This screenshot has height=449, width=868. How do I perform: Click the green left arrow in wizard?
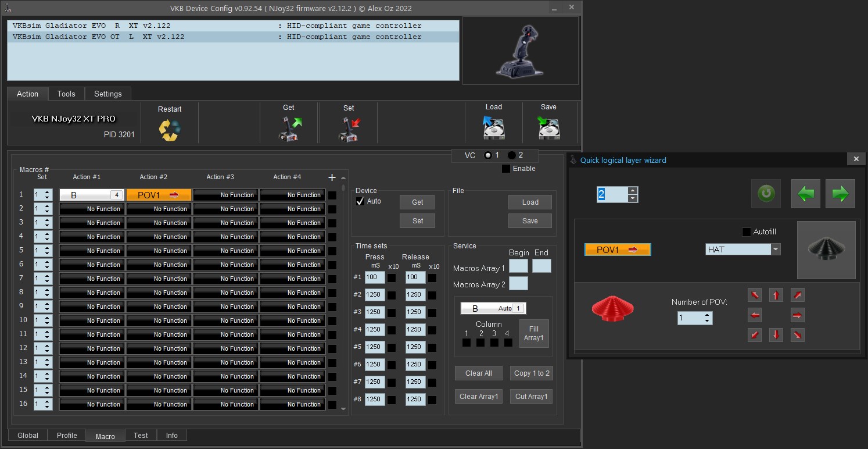click(x=806, y=194)
